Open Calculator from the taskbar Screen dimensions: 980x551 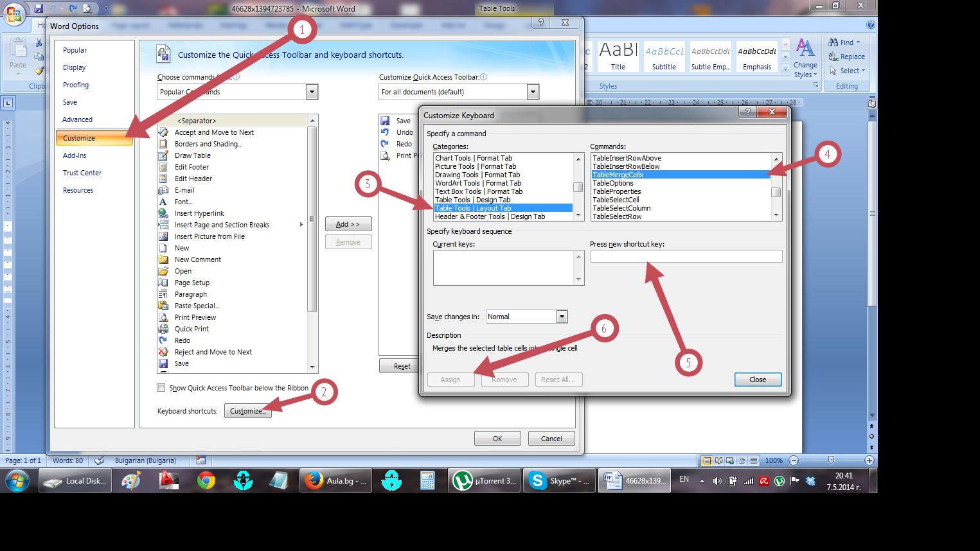[427, 480]
